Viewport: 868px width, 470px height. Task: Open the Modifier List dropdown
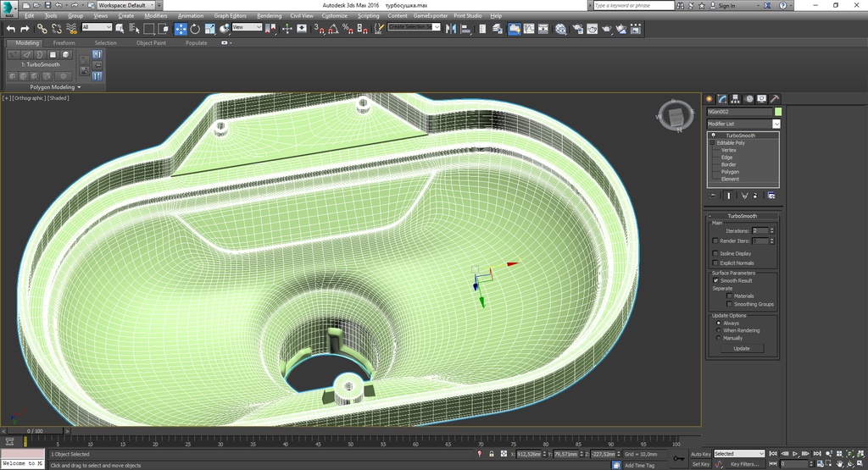pos(743,124)
